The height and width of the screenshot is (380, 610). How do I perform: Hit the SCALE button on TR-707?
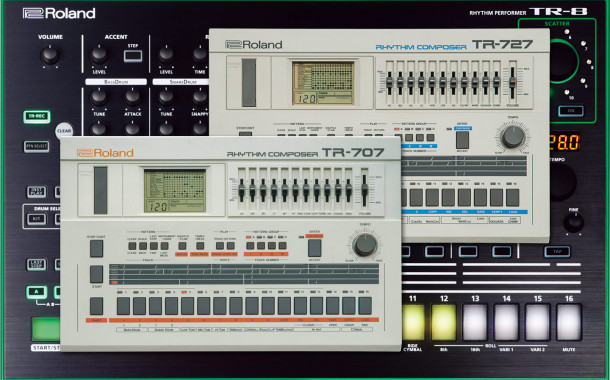click(143, 246)
